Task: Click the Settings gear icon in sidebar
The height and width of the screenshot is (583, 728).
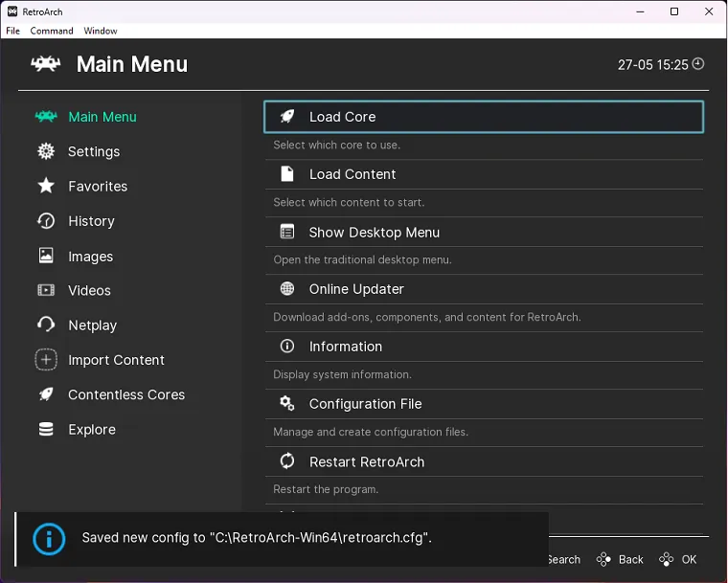Action: pos(46,151)
